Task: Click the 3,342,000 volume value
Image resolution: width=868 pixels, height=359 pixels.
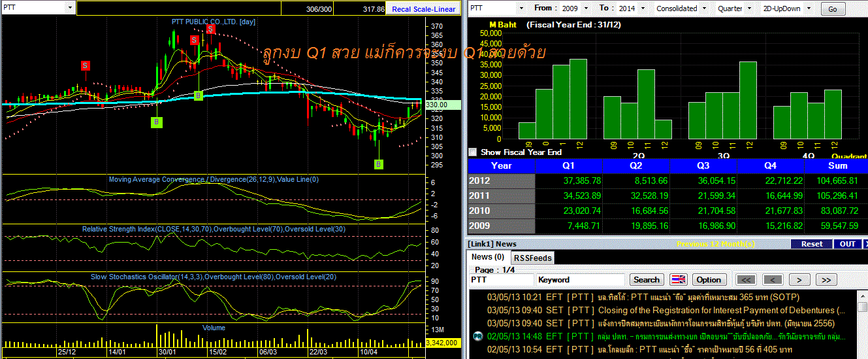Action: (x=443, y=342)
